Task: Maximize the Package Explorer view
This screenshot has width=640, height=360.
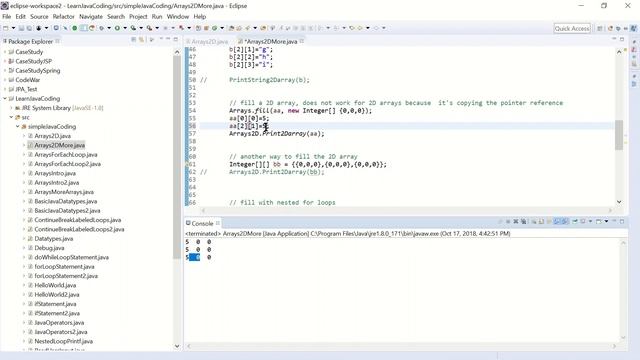Action: pyautogui.click(x=176, y=39)
